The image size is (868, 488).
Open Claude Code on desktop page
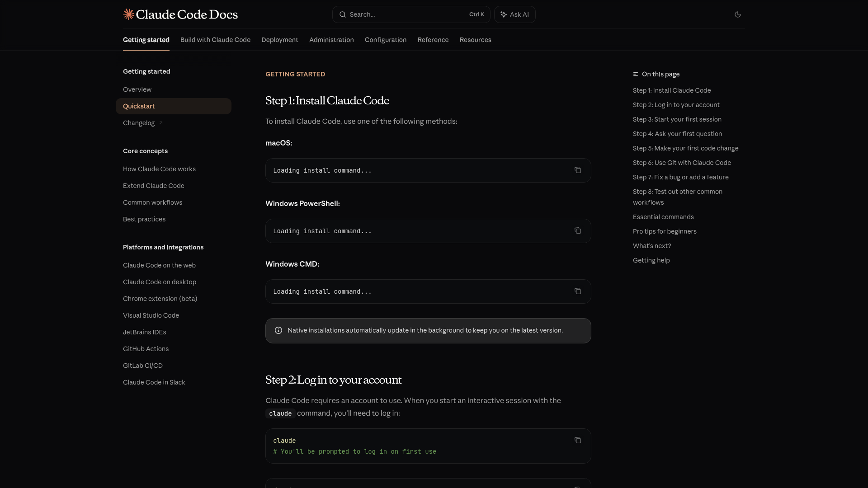[174, 282]
